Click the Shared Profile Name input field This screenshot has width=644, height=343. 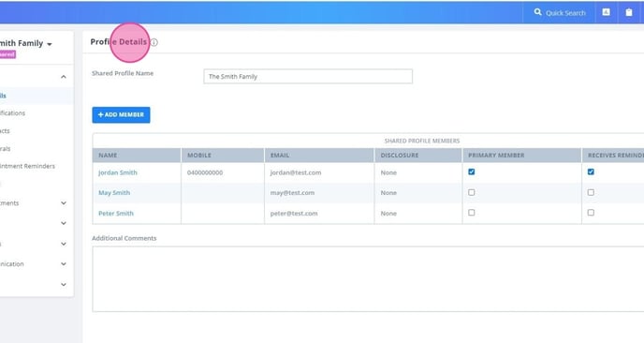(308, 77)
